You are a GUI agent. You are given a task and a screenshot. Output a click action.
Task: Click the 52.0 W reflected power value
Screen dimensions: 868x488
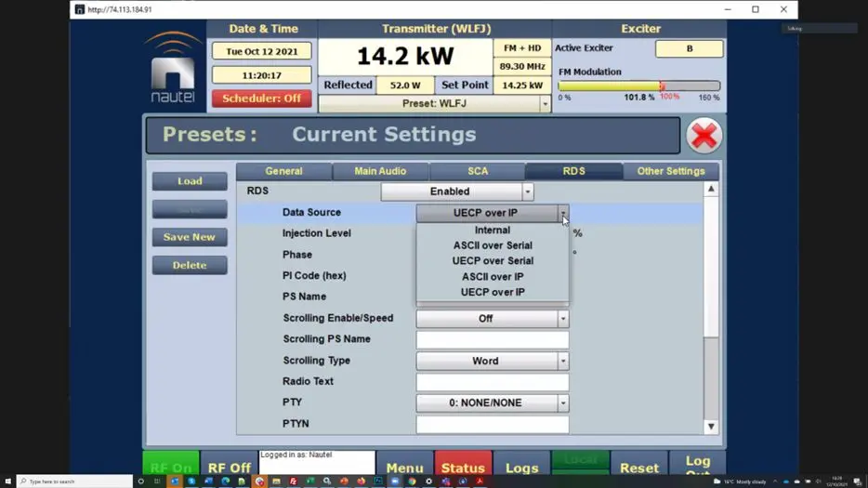click(404, 86)
